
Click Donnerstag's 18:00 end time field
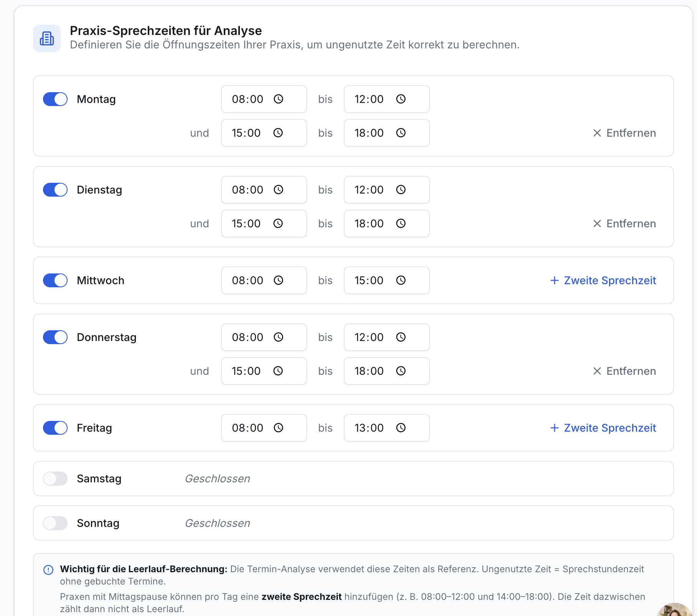point(387,371)
